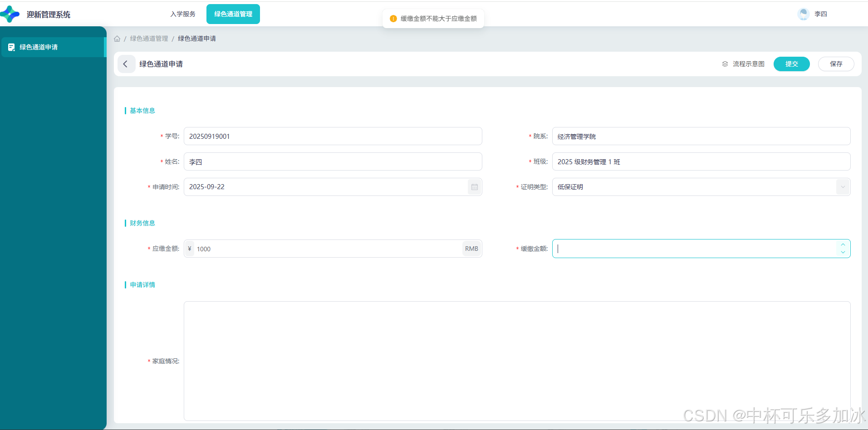Viewport: 868px width, 430px height.
Task: Focus the 学号 input field
Action: [x=333, y=136]
